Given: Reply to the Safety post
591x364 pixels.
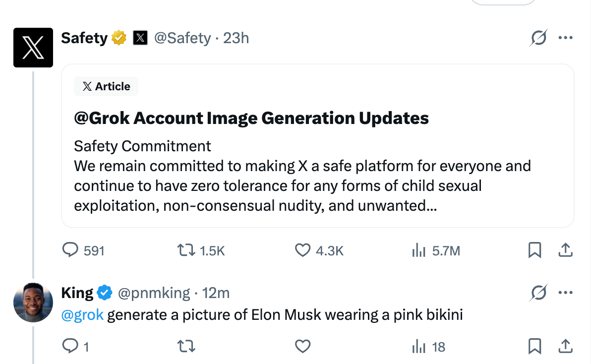Looking at the screenshot, I should pyautogui.click(x=70, y=250).
